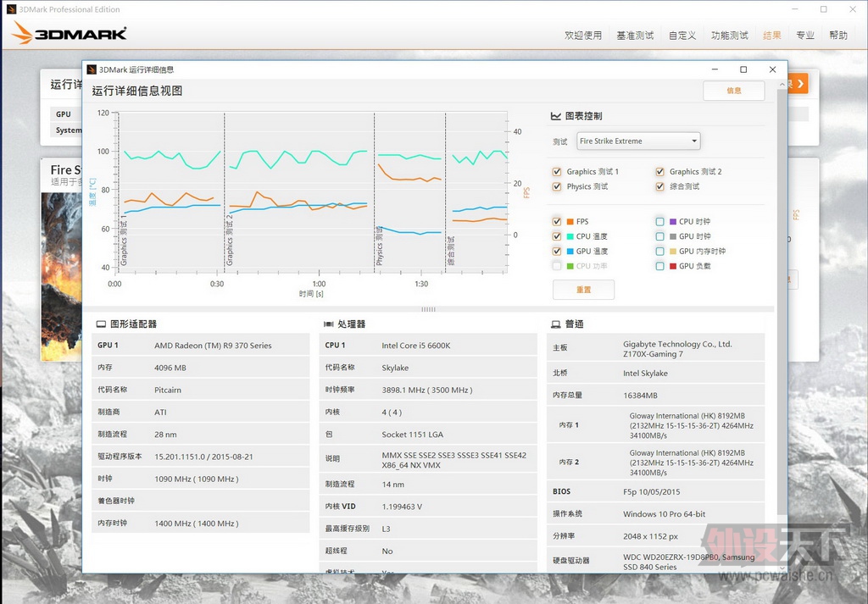Viewport: 868px width, 604px height.
Task: Click the '4096 MB' memory value
Action: pos(170,368)
